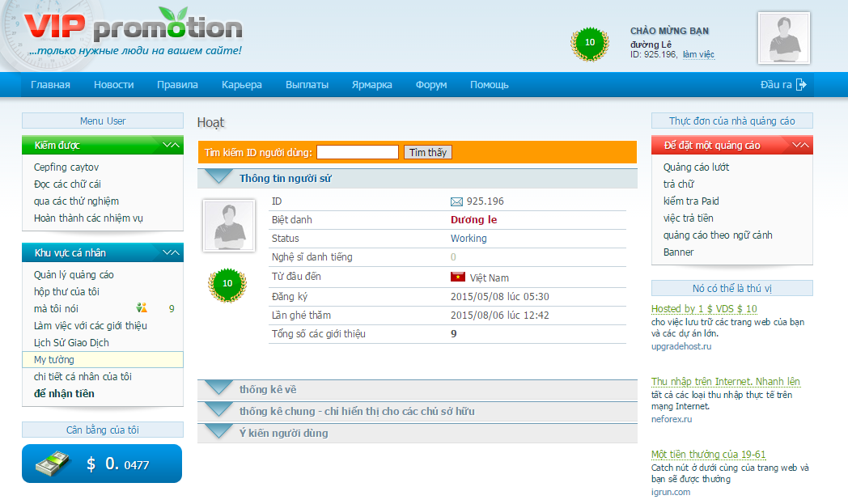
Task: Click the Tìm thấy search button
Action: coord(428,153)
